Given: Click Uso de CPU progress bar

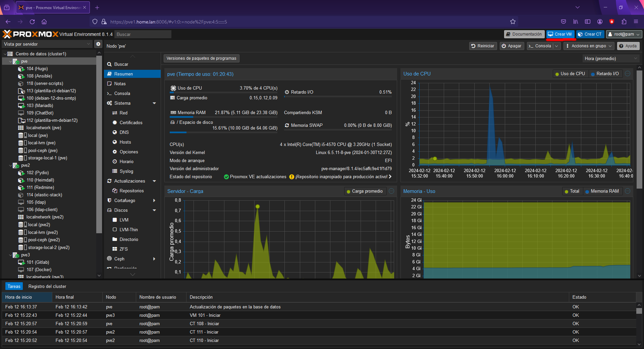Looking at the screenshot, I should pyautogui.click(x=224, y=93).
